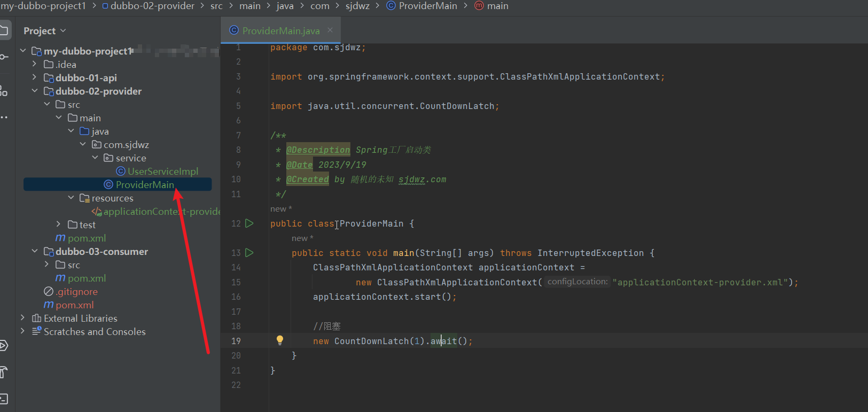Click the InterruptedException text on line 13
The width and height of the screenshot is (868, 412).
591,253
